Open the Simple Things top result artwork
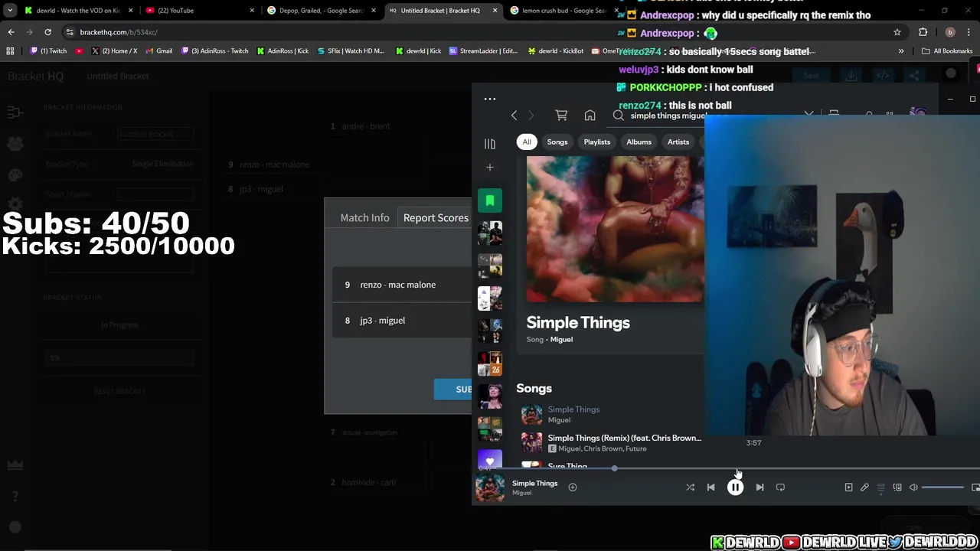The image size is (980, 551). (x=615, y=229)
